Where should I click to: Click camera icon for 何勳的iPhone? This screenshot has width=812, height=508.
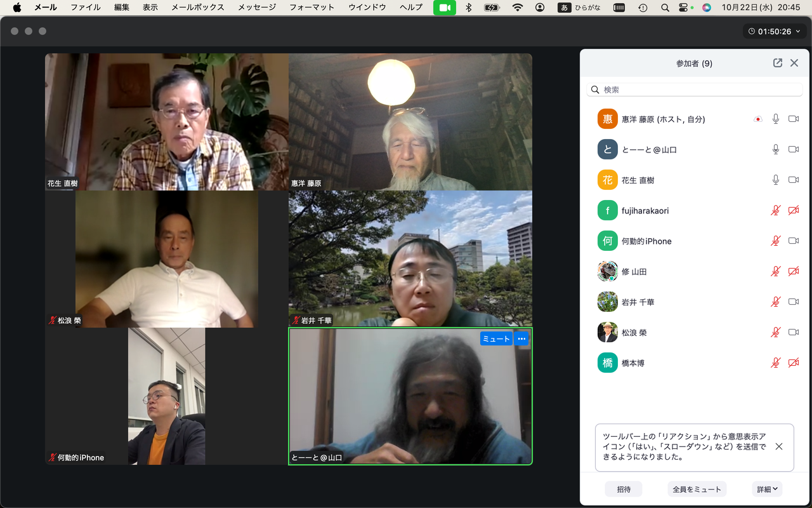point(794,241)
